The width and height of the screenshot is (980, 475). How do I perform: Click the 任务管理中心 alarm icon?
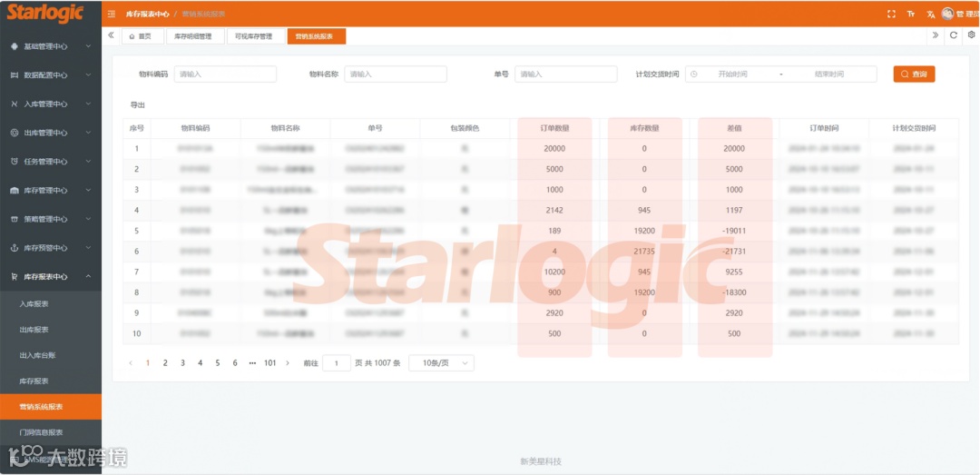click(15, 162)
